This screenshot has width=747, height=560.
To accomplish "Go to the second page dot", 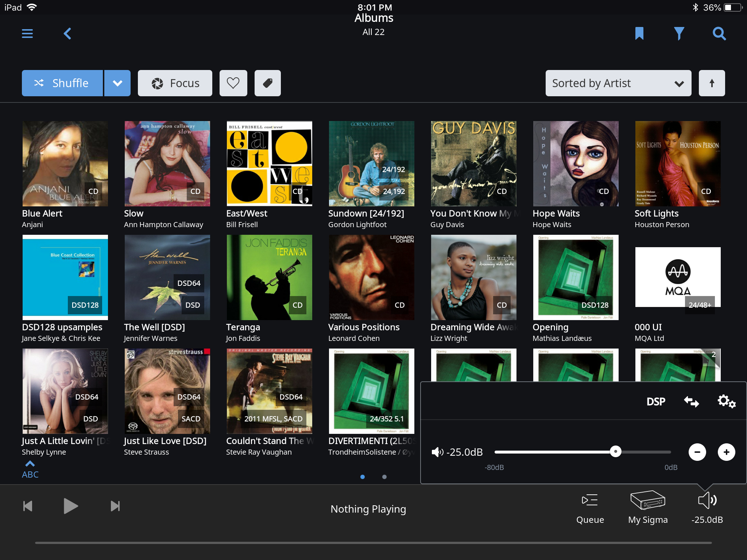I will coord(384,477).
